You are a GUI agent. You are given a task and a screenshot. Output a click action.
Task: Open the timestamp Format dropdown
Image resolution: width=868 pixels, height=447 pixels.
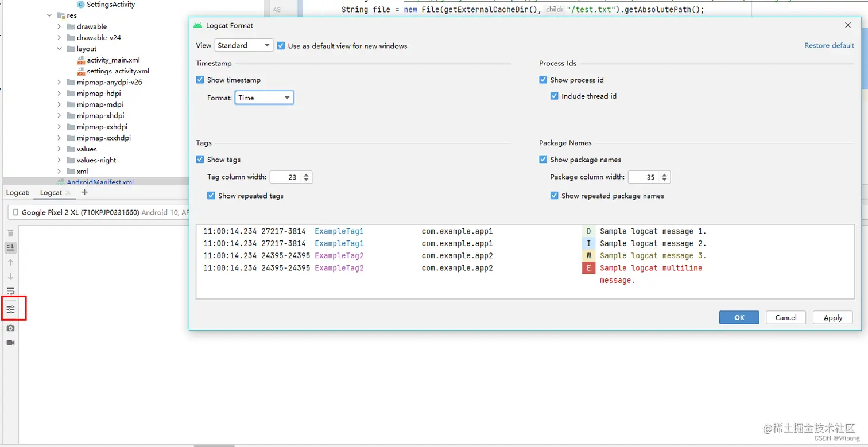click(264, 98)
